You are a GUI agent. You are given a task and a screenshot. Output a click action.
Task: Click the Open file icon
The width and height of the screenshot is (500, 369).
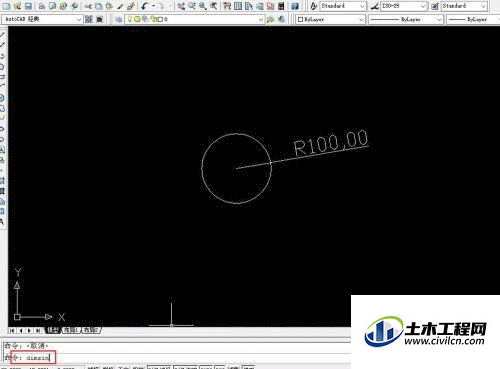tap(18, 6)
